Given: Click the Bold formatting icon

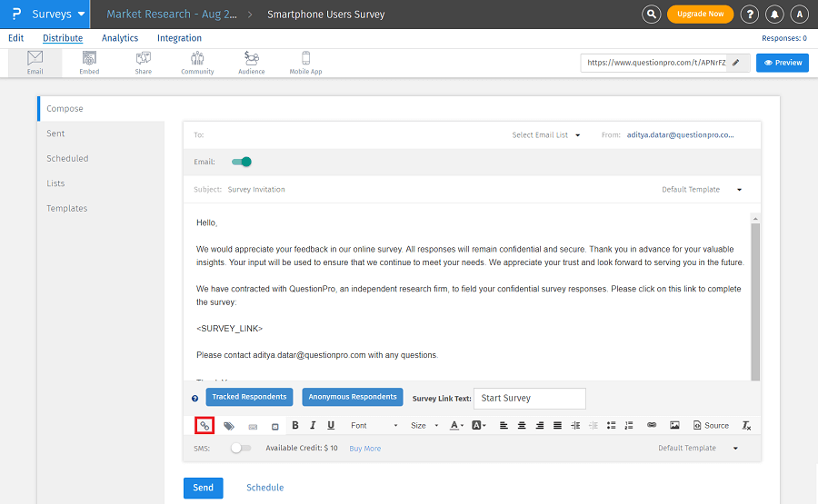Looking at the screenshot, I should [294, 425].
